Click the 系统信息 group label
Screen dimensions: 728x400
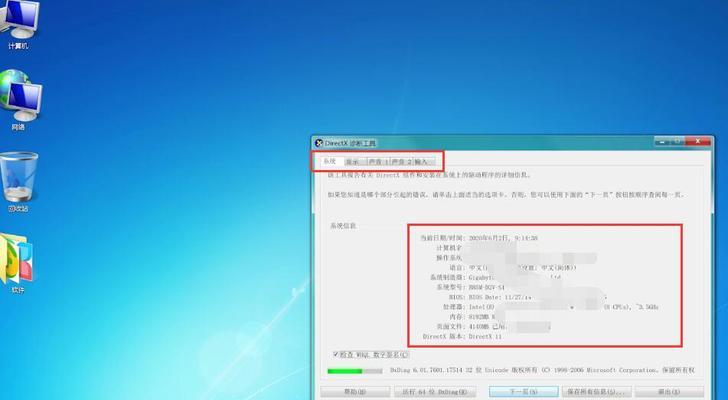(343, 226)
